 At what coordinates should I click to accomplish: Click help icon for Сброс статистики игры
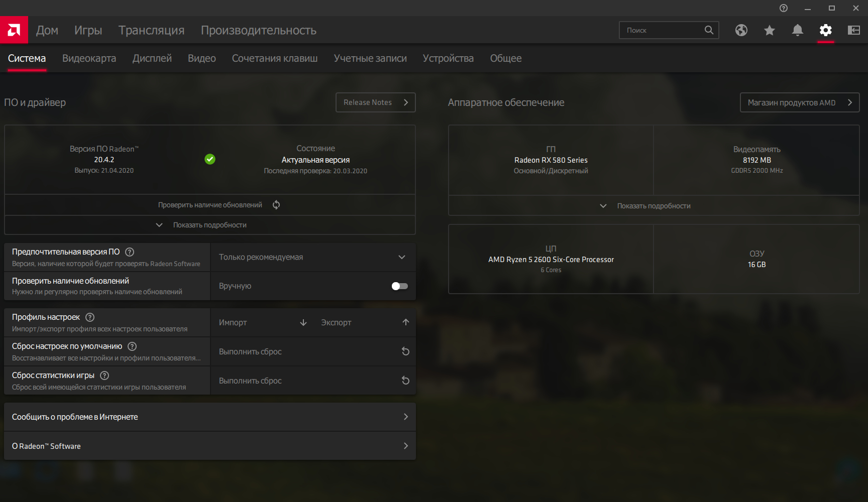click(x=104, y=375)
